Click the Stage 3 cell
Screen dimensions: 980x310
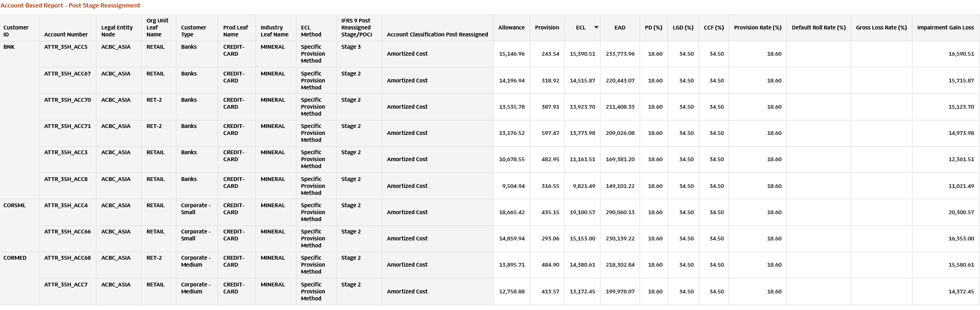pos(351,47)
